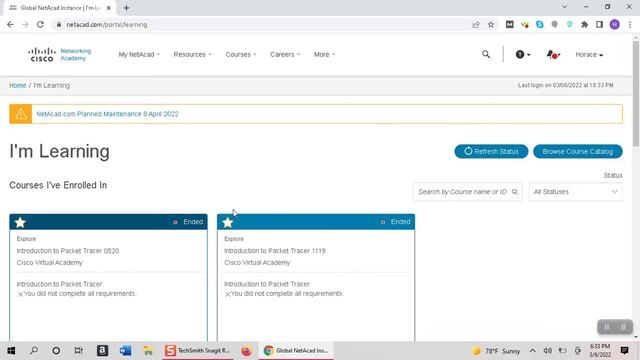The height and width of the screenshot is (360, 640).
Task: Open Task View on taskbar
Action: click(78, 351)
